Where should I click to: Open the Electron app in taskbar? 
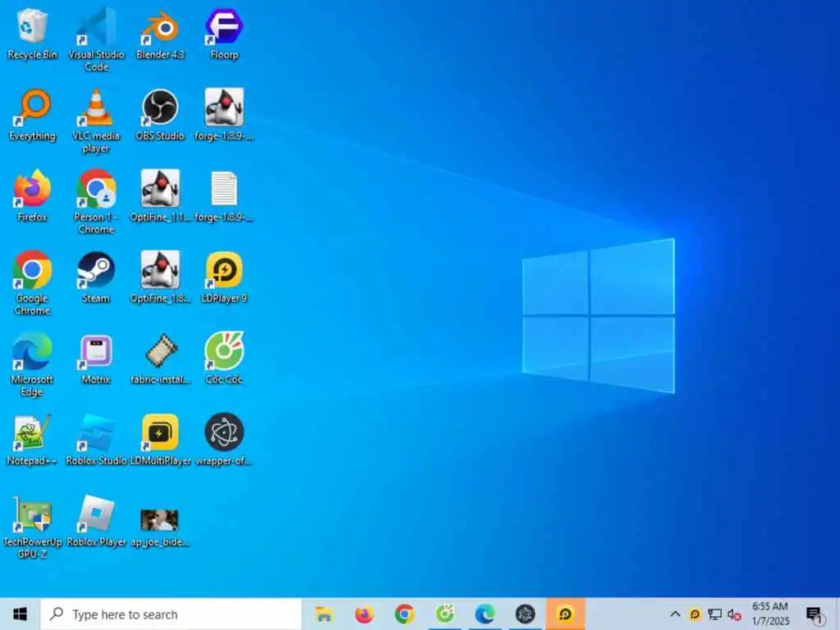(x=525, y=614)
